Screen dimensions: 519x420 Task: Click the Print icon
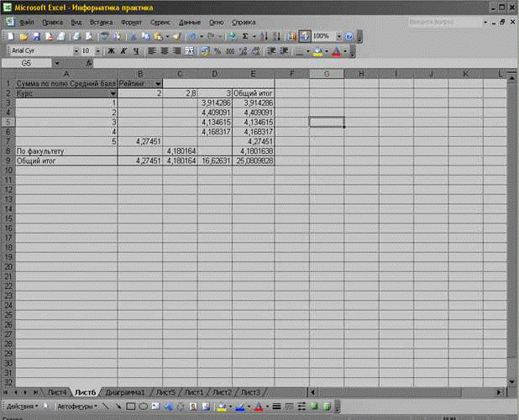pos(76,37)
